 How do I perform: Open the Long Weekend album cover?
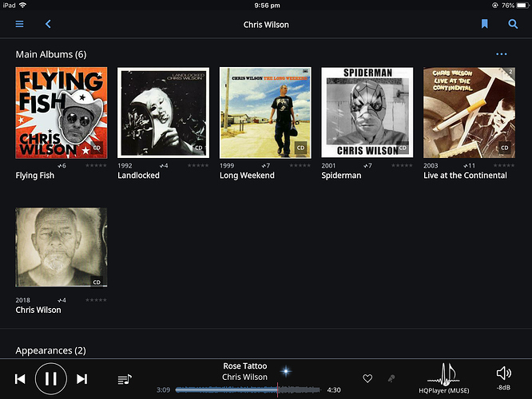click(x=265, y=113)
